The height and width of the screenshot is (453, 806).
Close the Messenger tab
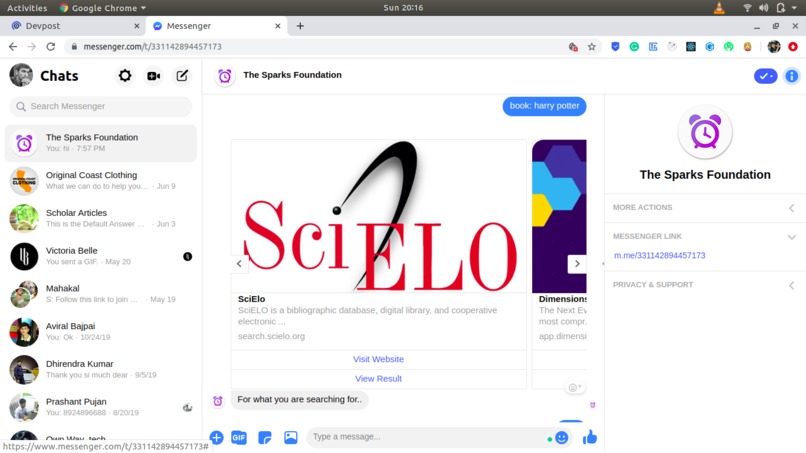(278, 26)
